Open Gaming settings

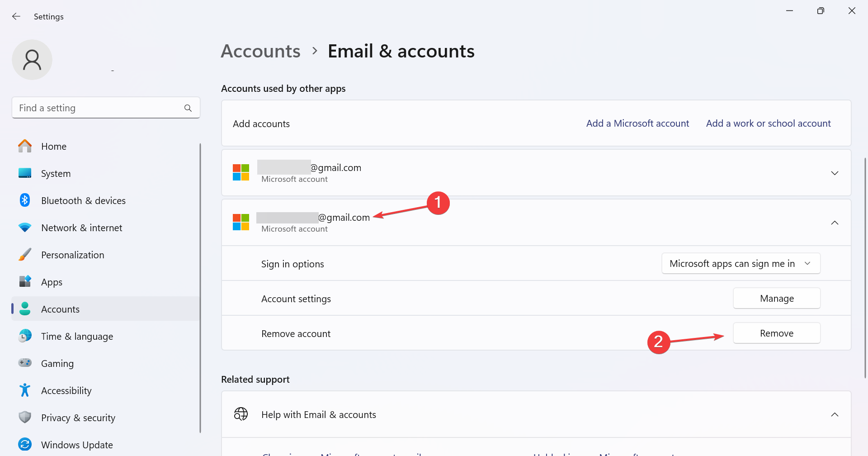(57, 363)
